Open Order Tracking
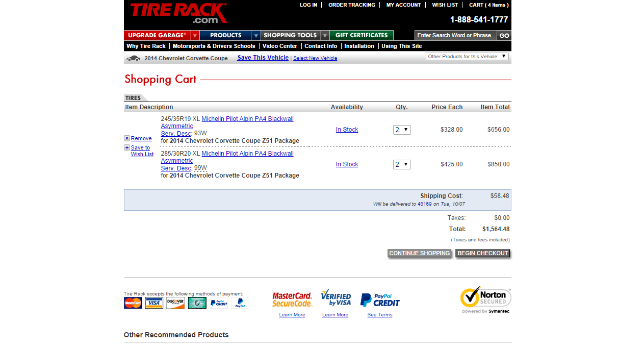644x348 pixels. click(352, 5)
